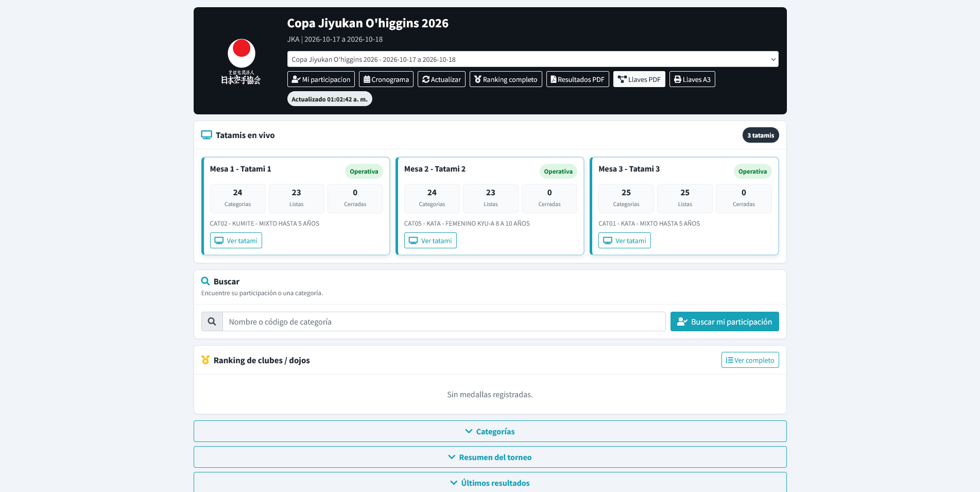Click Mesa 2 - Tatami 2 heading
The width and height of the screenshot is (980, 492).
tap(435, 169)
